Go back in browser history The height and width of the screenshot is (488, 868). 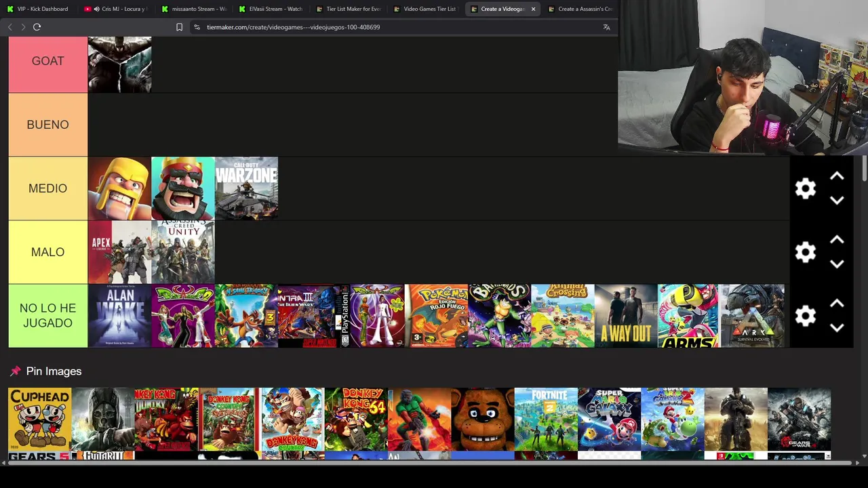tap(9, 27)
